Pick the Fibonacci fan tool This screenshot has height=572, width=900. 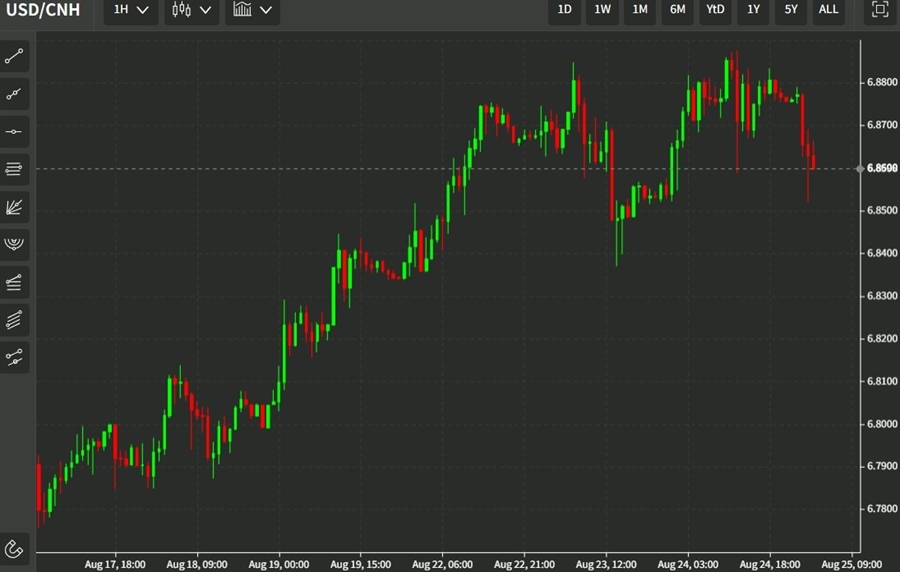pos(14,207)
